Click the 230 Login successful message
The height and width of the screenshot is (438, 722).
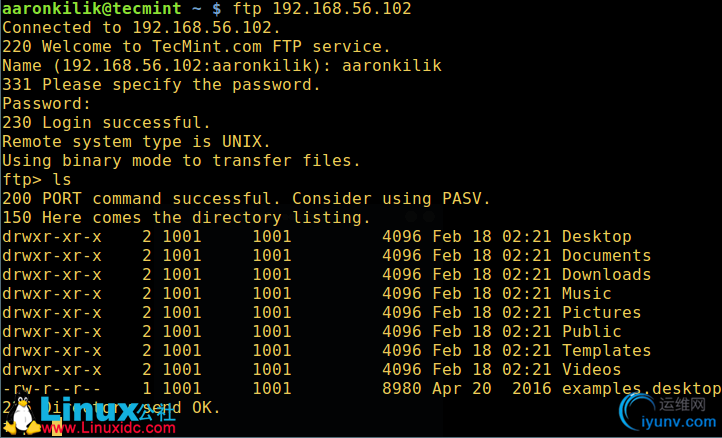pos(106,123)
